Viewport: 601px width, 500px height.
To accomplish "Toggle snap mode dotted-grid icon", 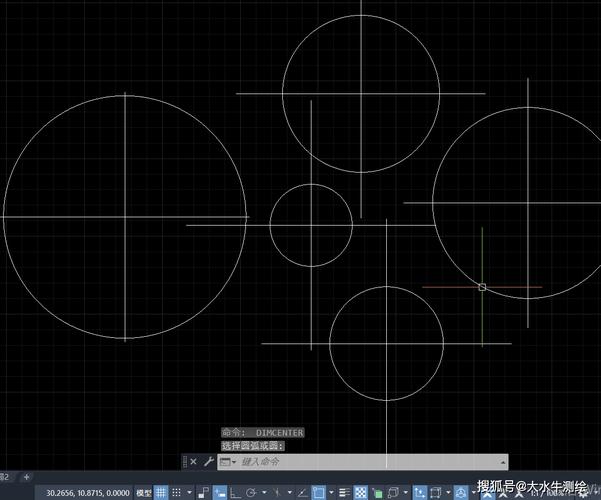I will pyautogui.click(x=176, y=492).
